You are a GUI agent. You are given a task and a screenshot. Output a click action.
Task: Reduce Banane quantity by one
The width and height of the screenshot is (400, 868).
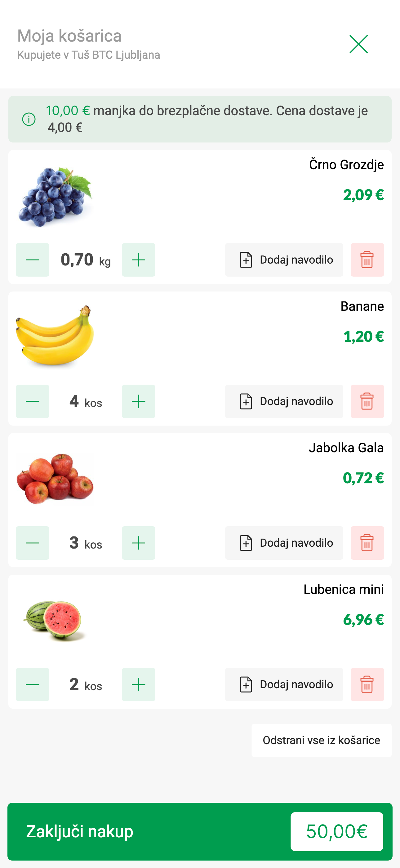pos(33,401)
